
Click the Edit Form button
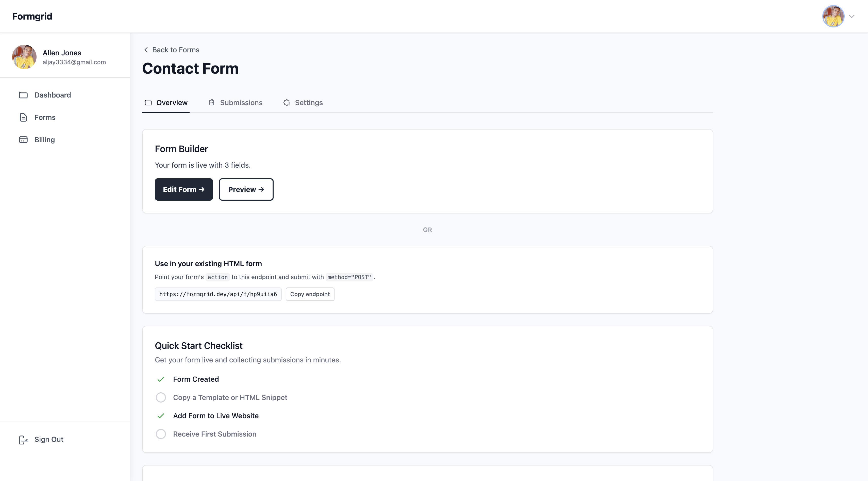click(184, 189)
